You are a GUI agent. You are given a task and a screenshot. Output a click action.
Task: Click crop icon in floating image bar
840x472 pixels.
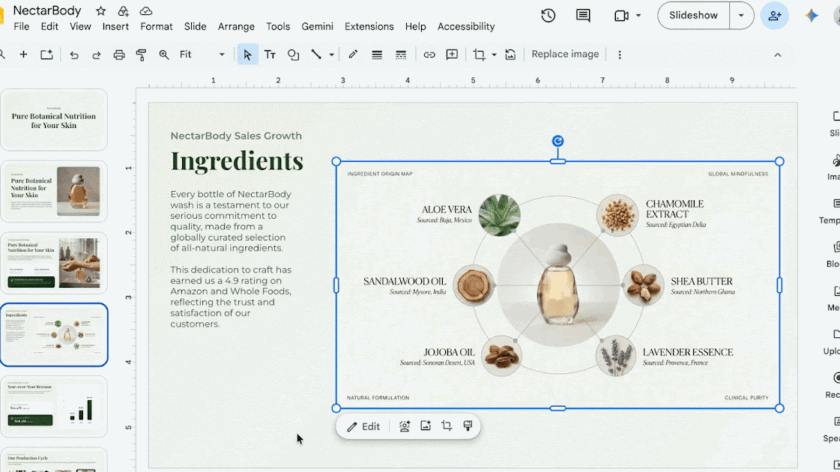(446, 426)
